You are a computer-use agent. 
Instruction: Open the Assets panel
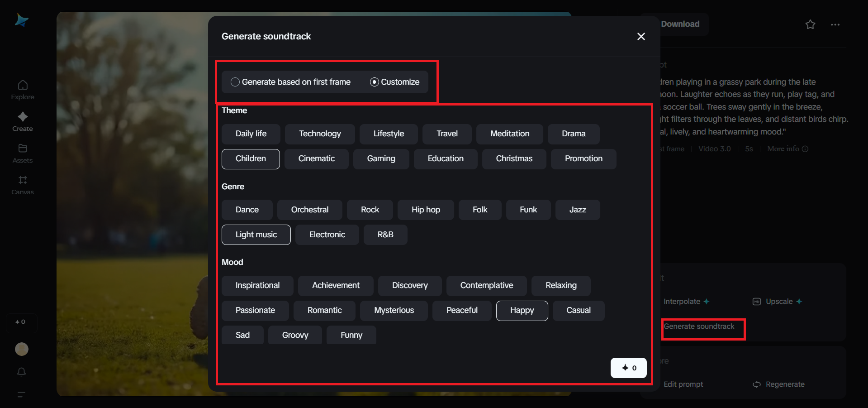pos(22,153)
